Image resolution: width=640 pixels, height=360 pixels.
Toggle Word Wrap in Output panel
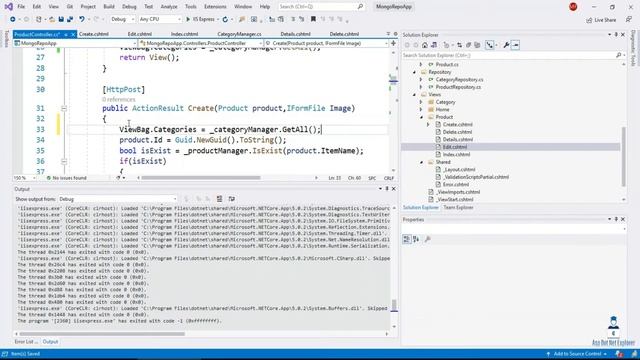(x=231, y=199)
